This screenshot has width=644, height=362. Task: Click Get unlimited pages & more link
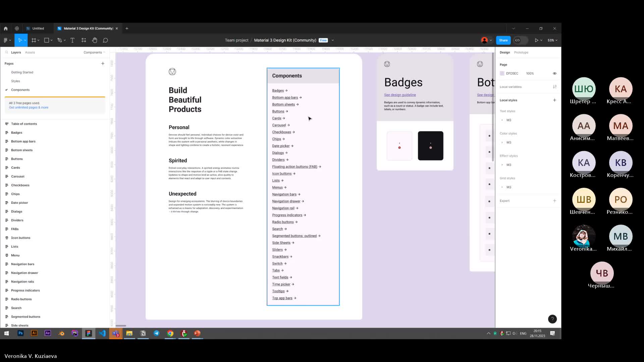(x=29, y=108)
